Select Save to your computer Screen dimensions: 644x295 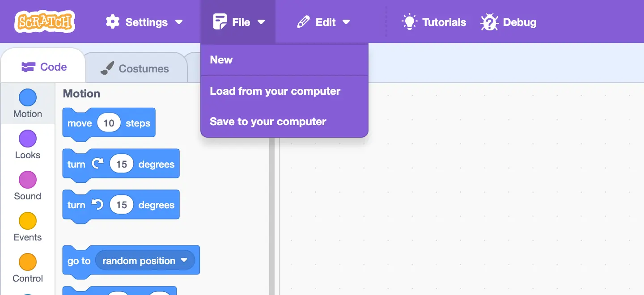click(284, 122)
